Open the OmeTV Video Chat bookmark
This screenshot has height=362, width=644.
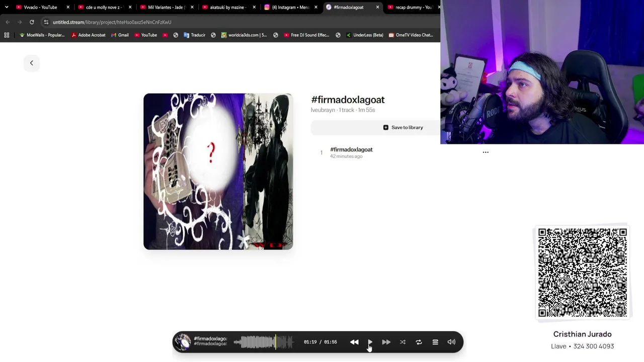[411, 35]
